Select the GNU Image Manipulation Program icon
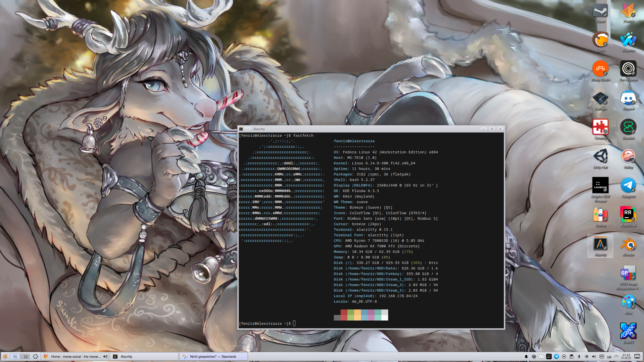Viewport: 644px width, 362px height. pyautogui.click(x=628, y=277)
